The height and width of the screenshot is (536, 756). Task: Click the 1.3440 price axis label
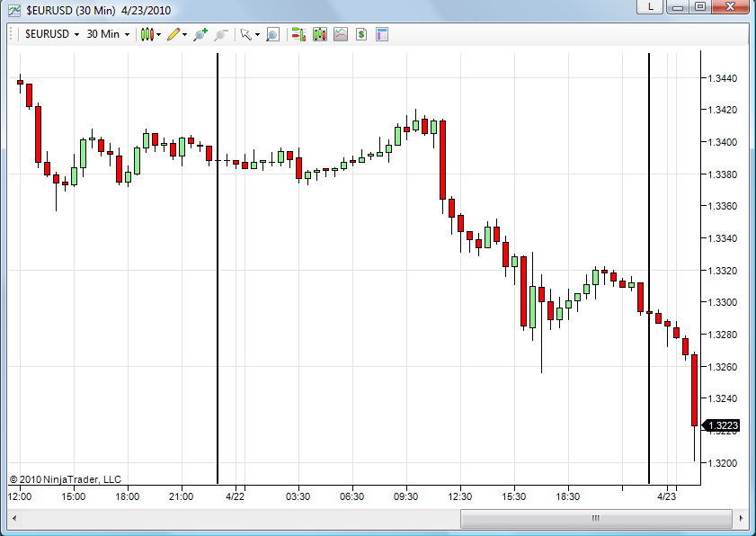pos(722,77)
